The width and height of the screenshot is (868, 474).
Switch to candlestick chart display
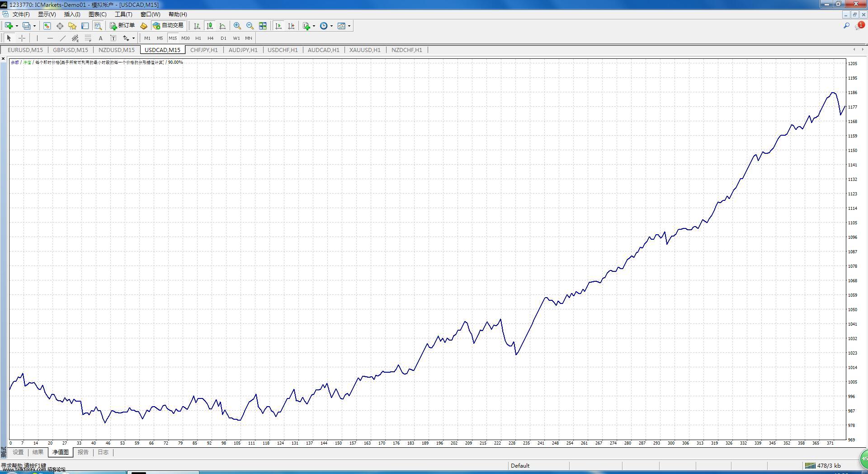point(210,26)
